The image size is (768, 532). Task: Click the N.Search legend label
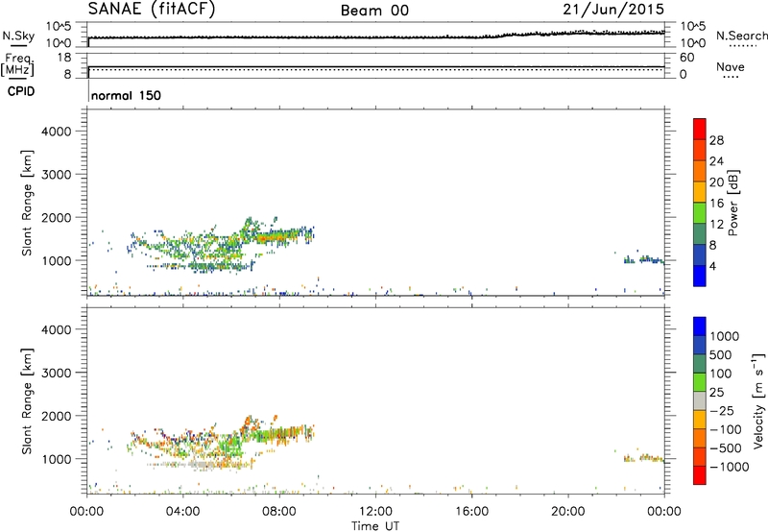pyautogui.click(x=741, y=36)
